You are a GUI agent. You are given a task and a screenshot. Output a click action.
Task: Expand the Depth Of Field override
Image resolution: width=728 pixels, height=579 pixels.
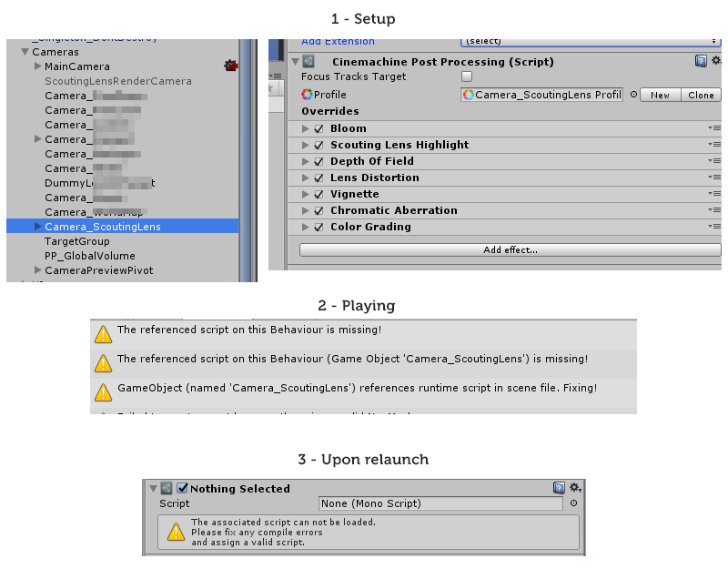[x=305, y=161]
